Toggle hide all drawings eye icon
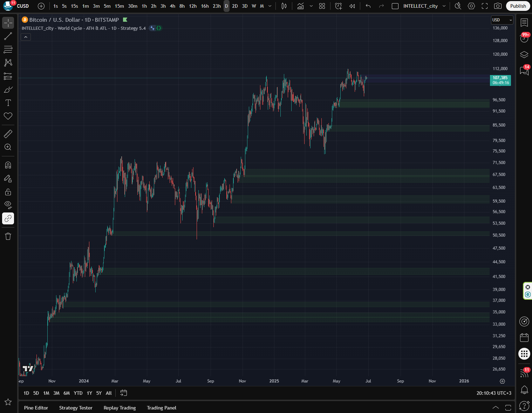The height and width of the screenshot is (413, 532). pyautogui.click(x=8, y=205)
